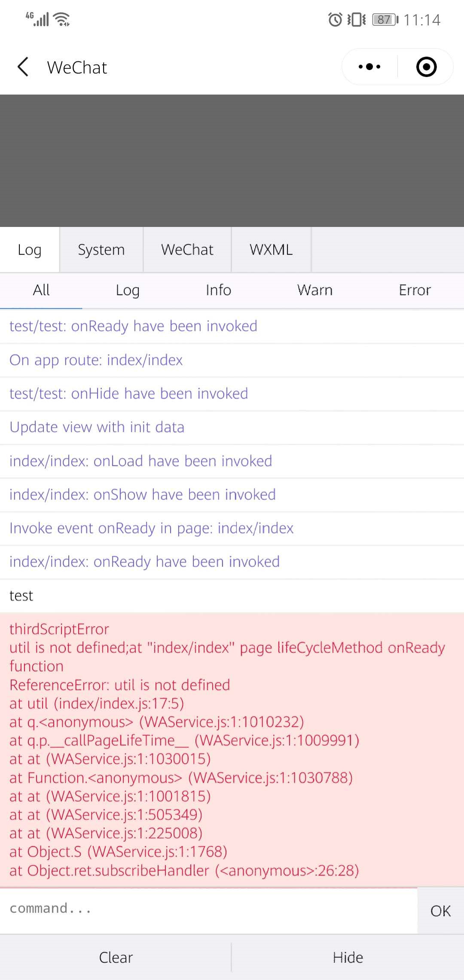Select the top-level Log tab
The image size is (464, 980).
coord(30,250)
